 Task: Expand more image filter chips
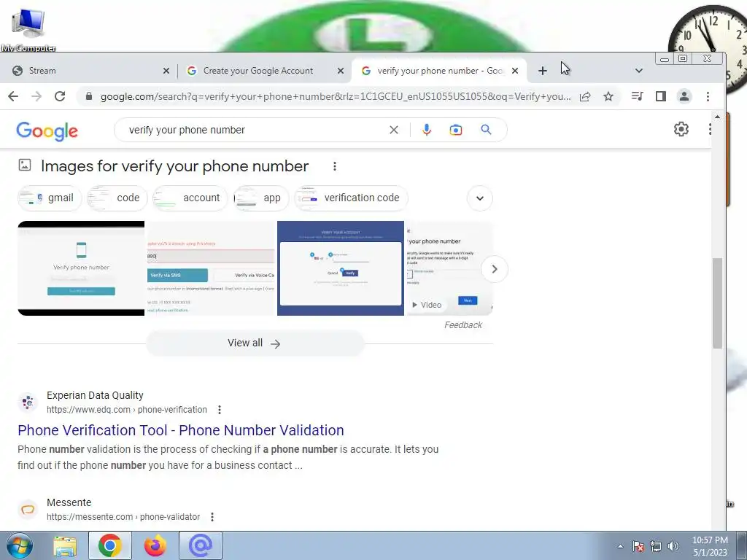(480, 198)
